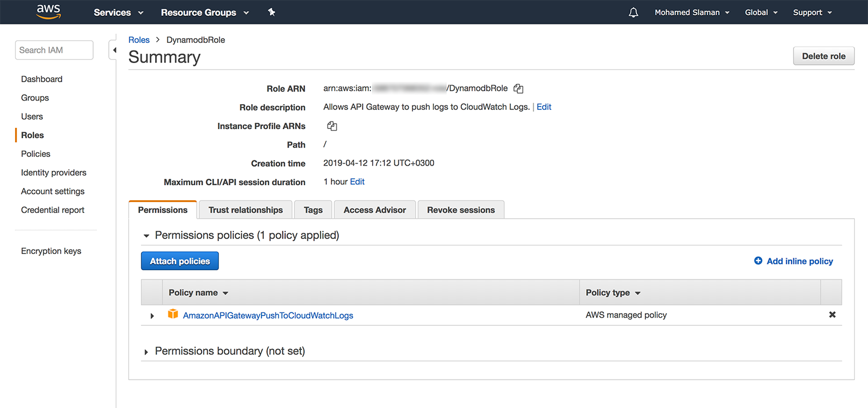Screen dimensions: 868x408
Task: Click the Attach policies button
Action: pyautogui.click(x=180, y=261)
